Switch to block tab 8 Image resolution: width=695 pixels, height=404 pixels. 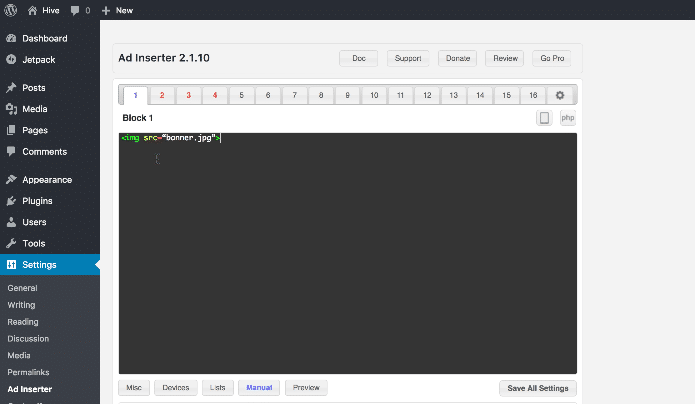[x=321, y=95]
